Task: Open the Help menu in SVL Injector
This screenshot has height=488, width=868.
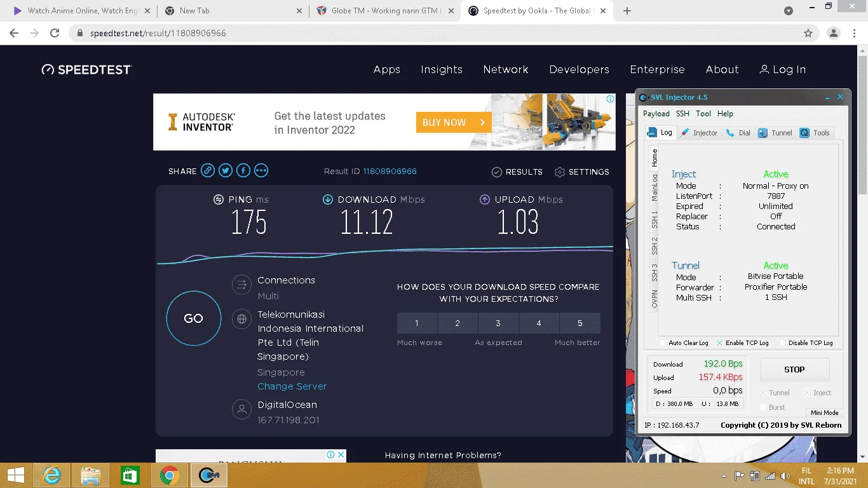Action: tap(725, 114)
